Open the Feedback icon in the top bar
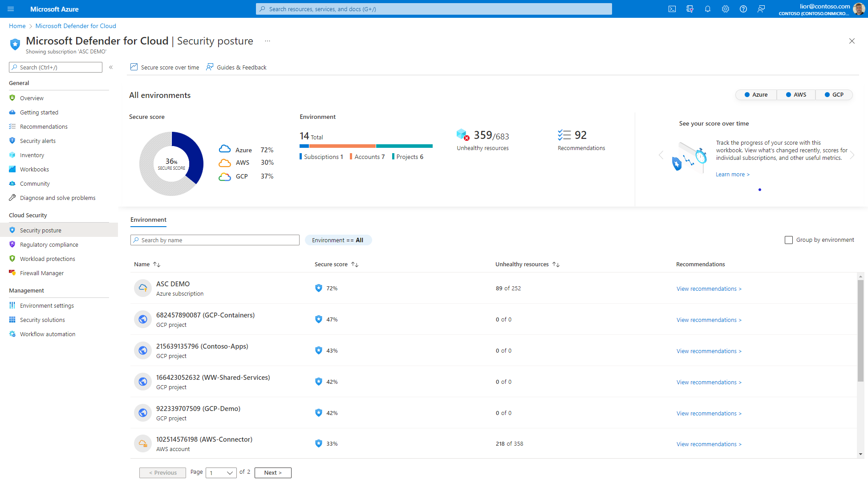The width and height of the screenshot is (868, 484). (761, 9)
